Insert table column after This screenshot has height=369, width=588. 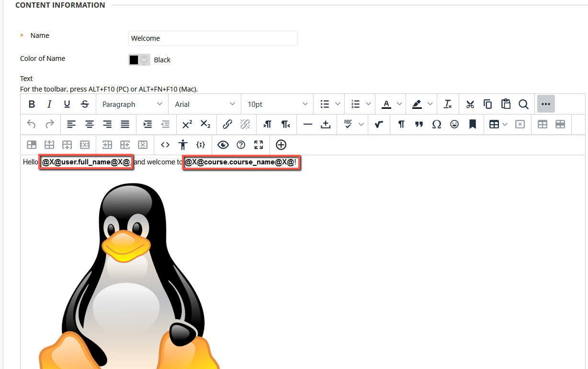(x=125, y=144)
